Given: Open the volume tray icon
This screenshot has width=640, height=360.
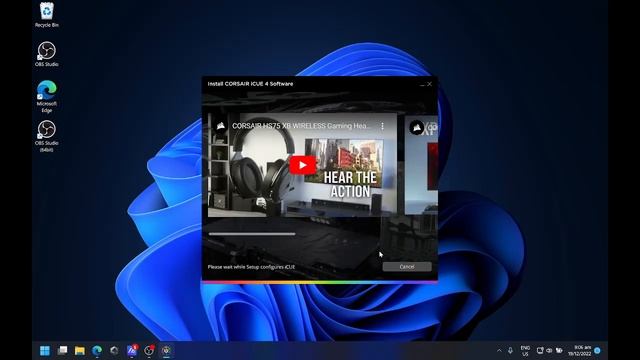Looking at the screenshot, I should coord(549,351).
